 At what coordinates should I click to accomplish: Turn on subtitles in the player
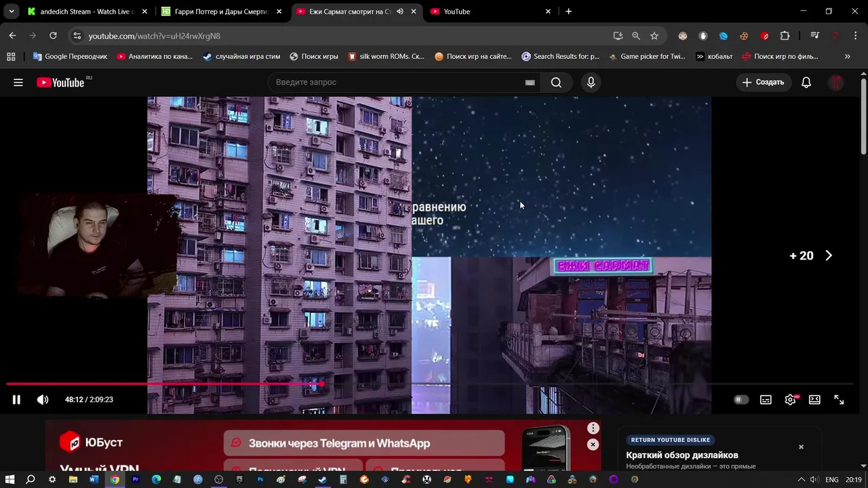tap(766, 400)
